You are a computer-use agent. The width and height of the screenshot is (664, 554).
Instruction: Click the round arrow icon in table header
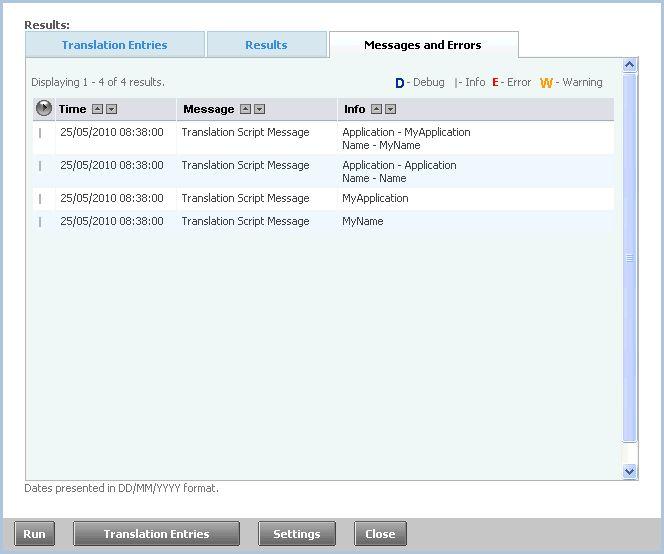click(44, 109)
